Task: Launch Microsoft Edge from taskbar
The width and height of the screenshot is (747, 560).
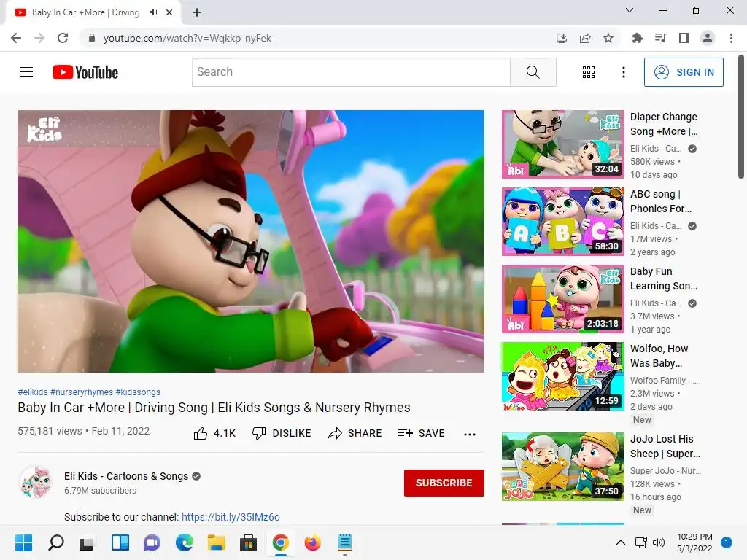Action: coord(185,542)
